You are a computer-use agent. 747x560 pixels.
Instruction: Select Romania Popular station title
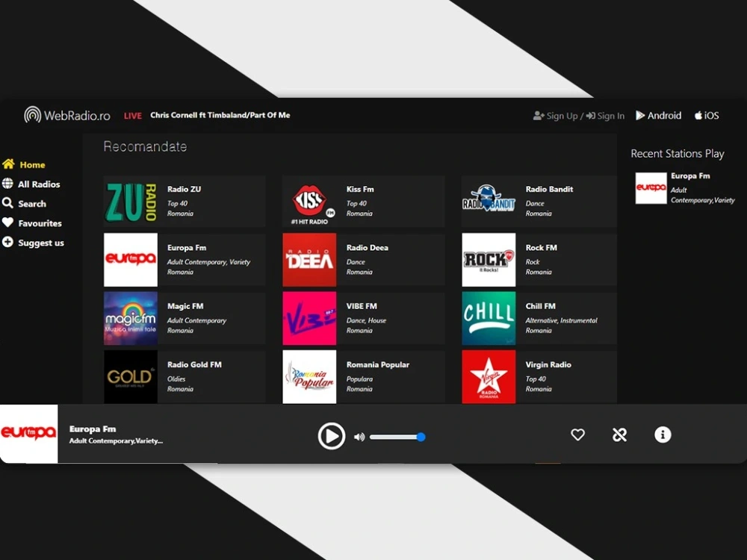[x=378, y=365]
